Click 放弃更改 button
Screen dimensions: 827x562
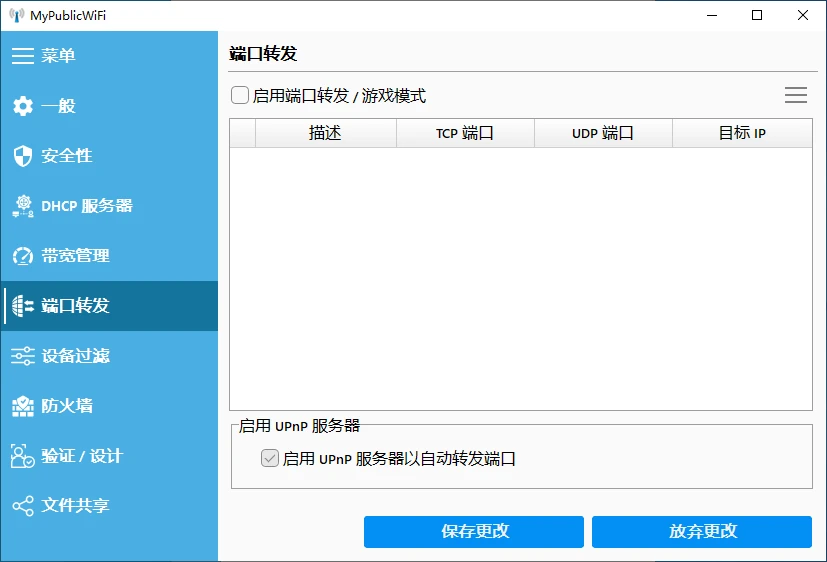[x=701, y=532]
